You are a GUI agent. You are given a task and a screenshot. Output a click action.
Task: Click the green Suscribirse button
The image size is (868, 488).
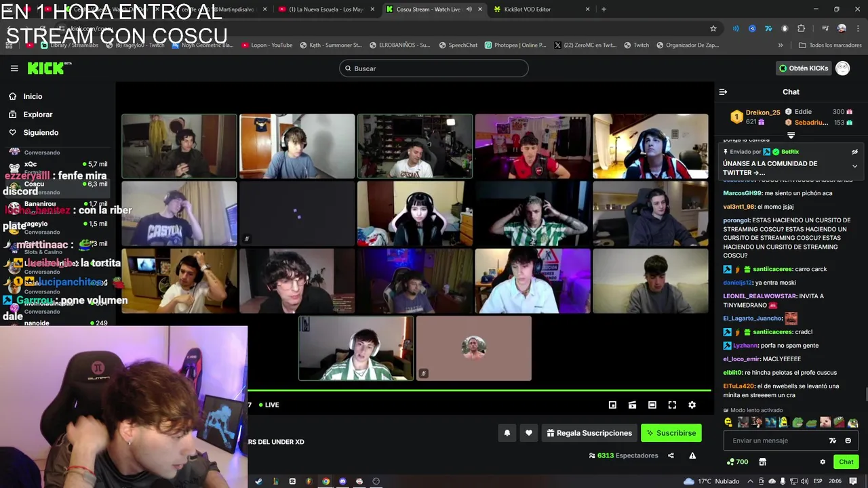tap(671, 433)
